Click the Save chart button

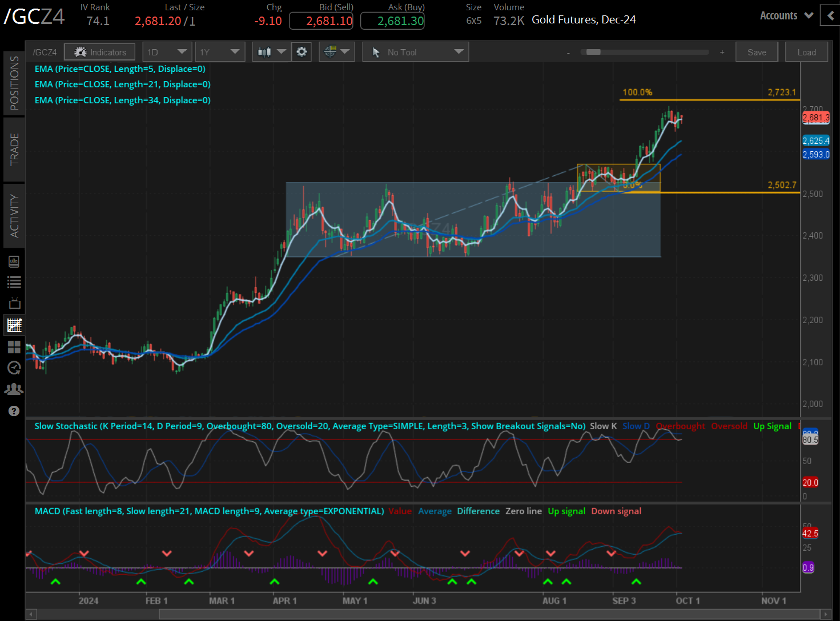point(757,51)
